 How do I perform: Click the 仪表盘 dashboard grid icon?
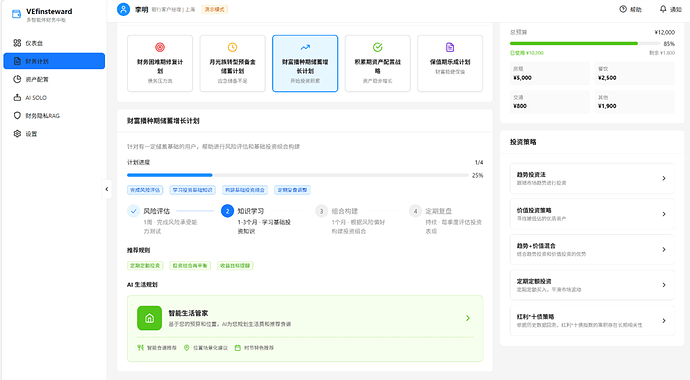pos(17,43)
